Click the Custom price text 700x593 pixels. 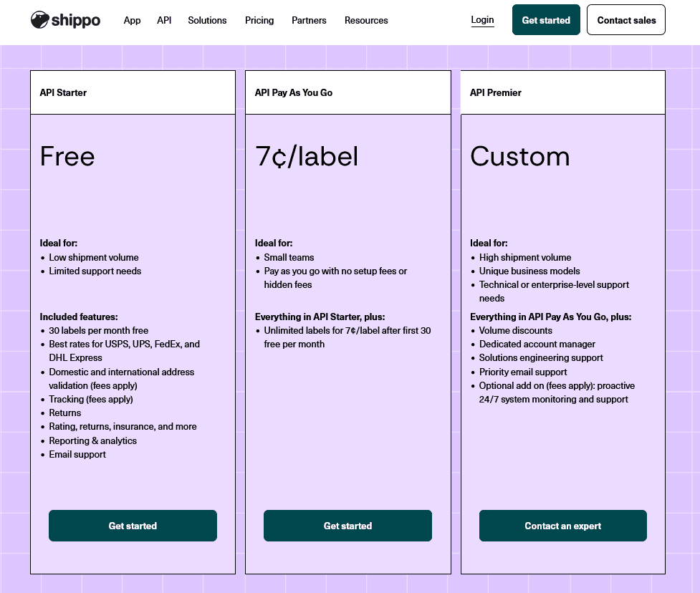pyautogui.click(x=520, y=157)
